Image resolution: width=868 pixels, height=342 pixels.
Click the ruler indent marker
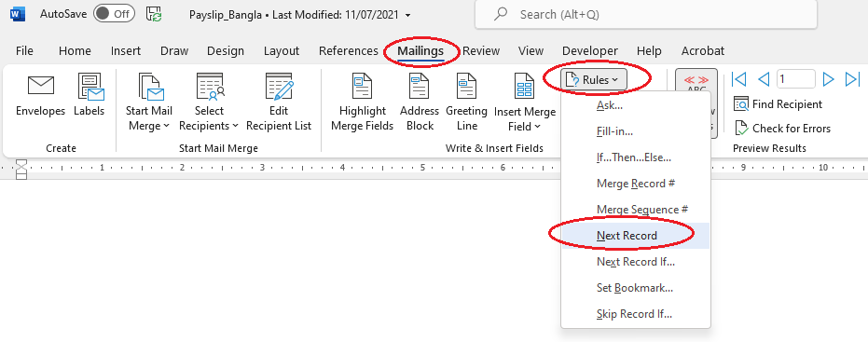coord(21,170)
